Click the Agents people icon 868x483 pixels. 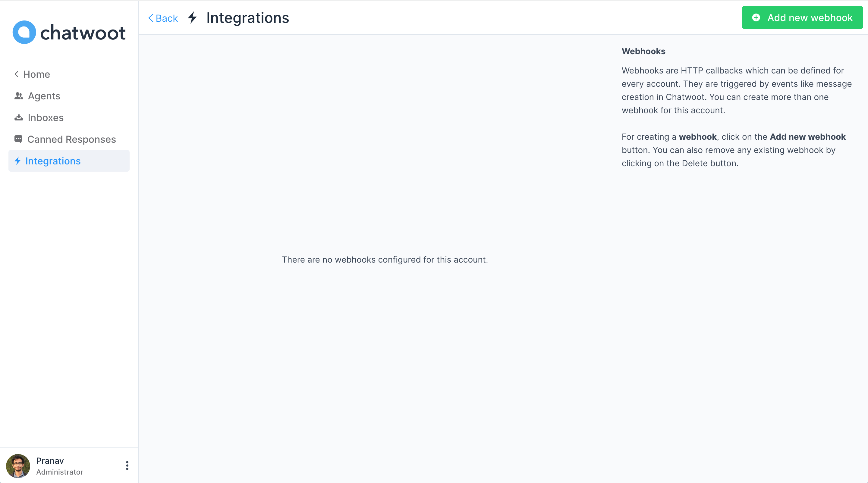click(18, 96)
